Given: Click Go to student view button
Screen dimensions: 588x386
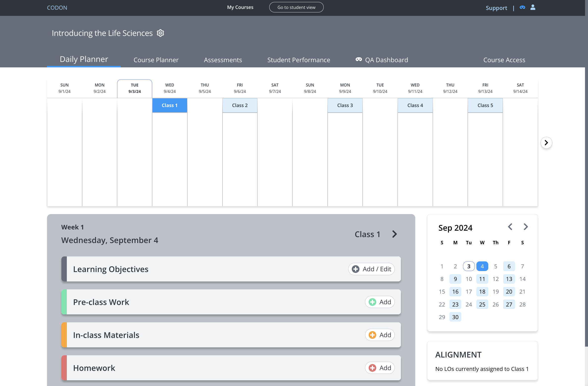Looking at the screenshot, I should coord(296,7).
